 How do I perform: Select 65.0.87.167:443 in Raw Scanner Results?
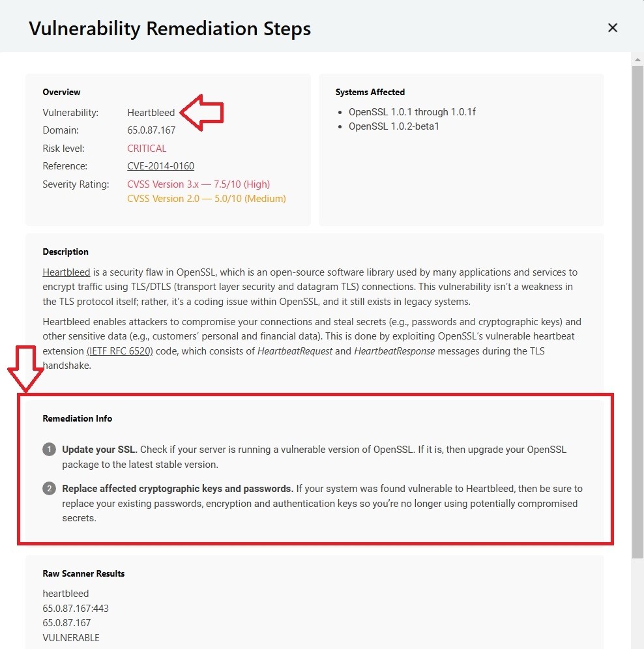(76, 609)
